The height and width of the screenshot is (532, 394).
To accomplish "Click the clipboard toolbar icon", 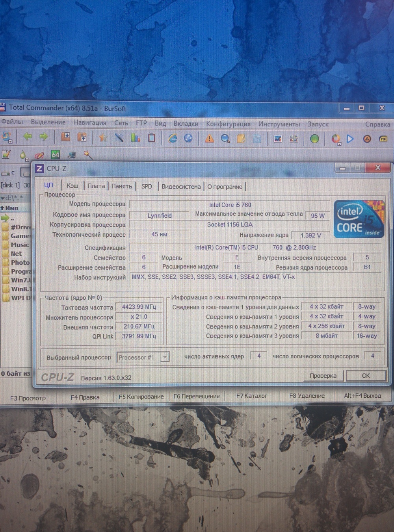I will click(x=151, y=138).
